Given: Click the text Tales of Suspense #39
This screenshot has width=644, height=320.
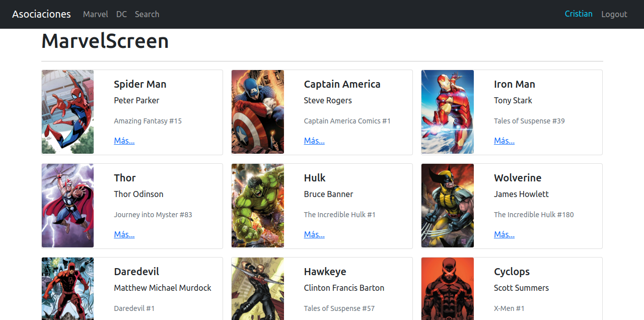Looking at the screenshot, I should (529, 121).
